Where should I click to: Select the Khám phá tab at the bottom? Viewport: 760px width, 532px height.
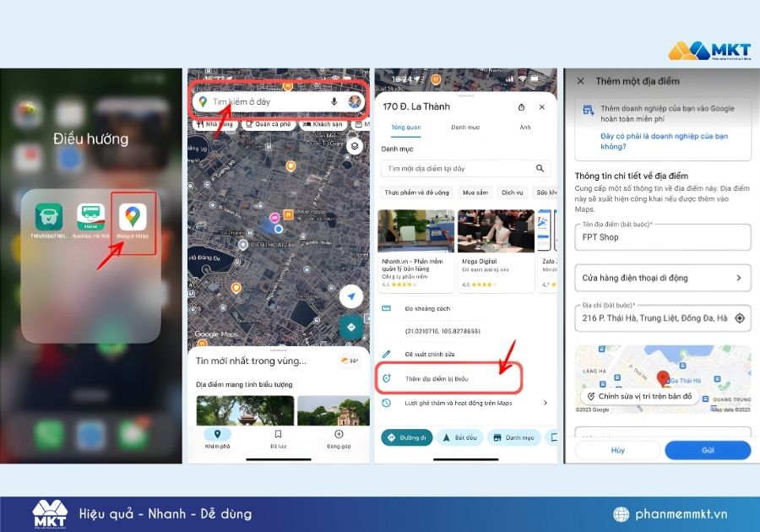pyautogui.click(x=218, y=440)
